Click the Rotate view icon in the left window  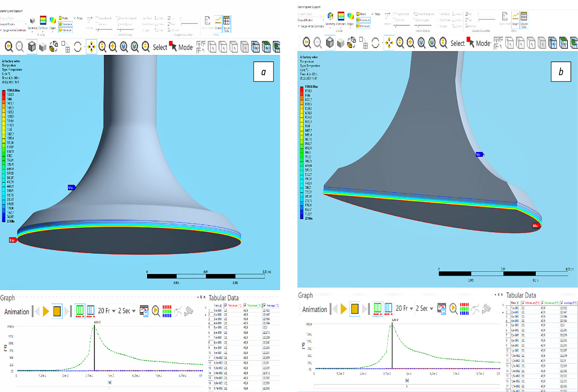(78, 47)
